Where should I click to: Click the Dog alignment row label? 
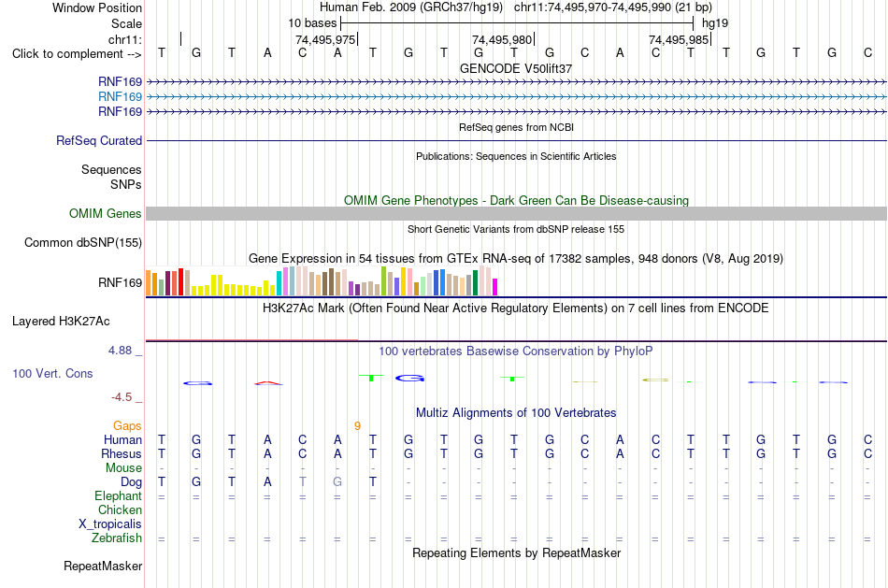[x=132, y=482]
